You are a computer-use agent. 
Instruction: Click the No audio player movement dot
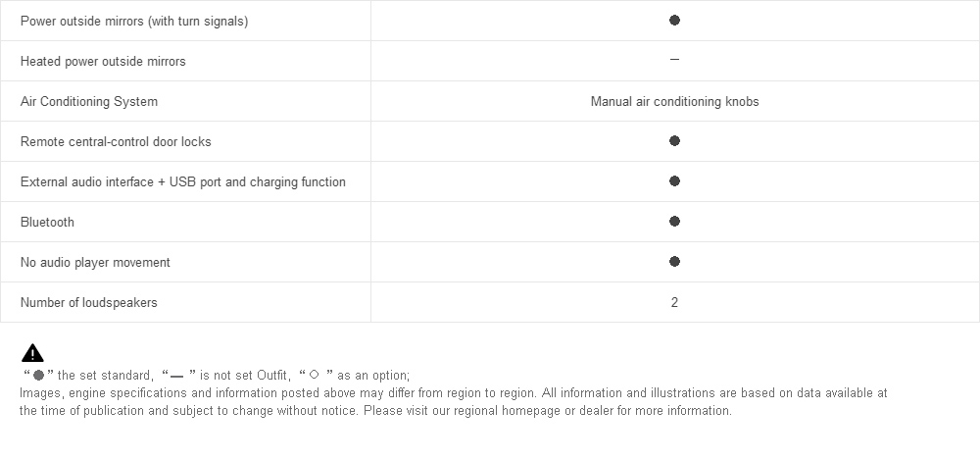[x=674, y=261]
